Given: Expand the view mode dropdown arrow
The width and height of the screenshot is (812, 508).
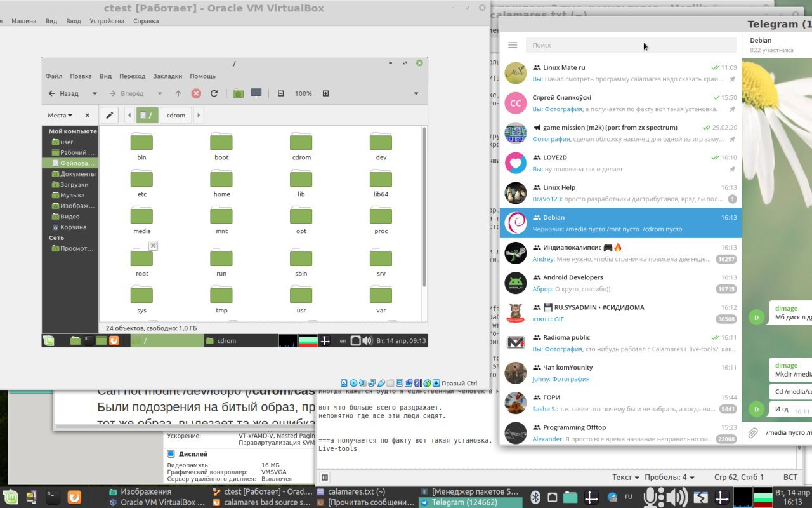Looking at the screenshot, I should [416, 93].
